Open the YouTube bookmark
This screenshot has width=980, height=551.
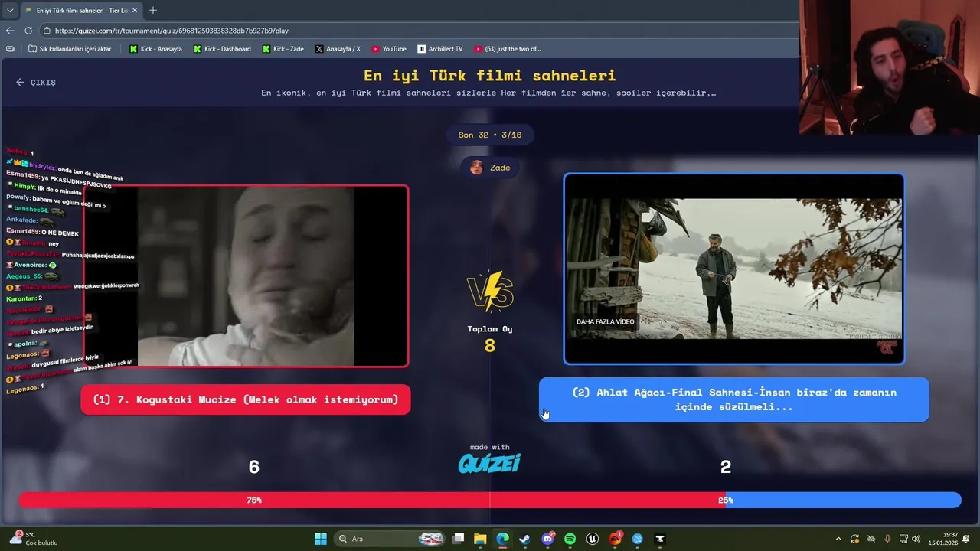point(389,49)
